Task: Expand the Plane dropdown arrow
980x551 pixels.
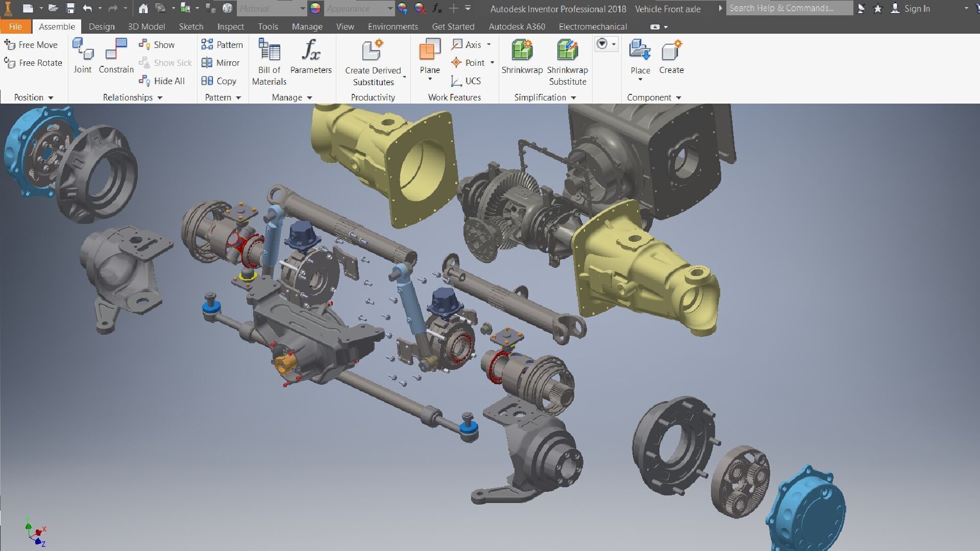Action: pos(430,79)
